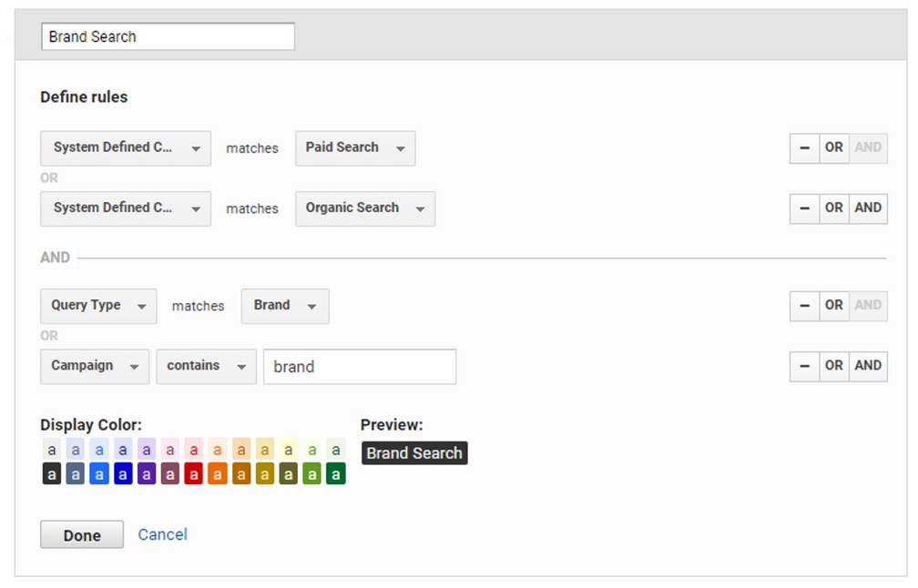Viewport: 918px width, 588px height.
Task: Click 'matches' text in the Query Type row
Action: click(198, 306)
